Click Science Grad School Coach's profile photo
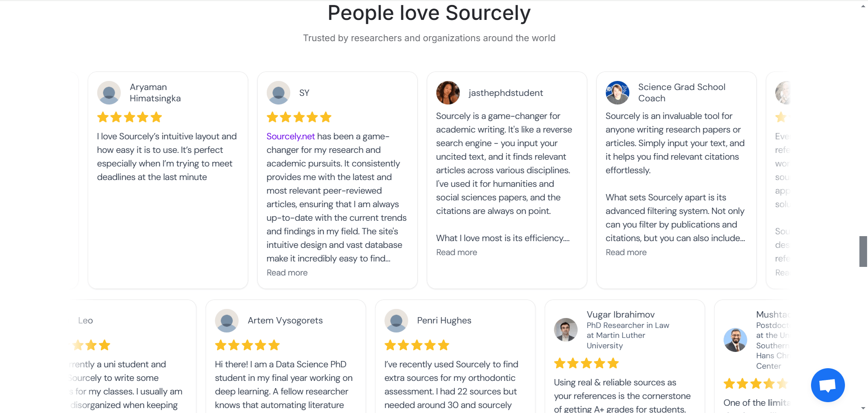 pos(618,93)
